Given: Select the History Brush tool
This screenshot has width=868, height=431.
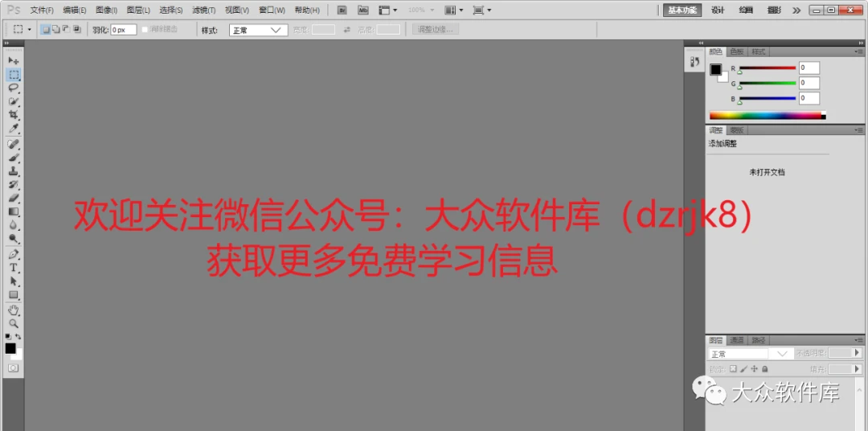Looking at the screenshot, I should pyautogui.click(x=14, y=184).
